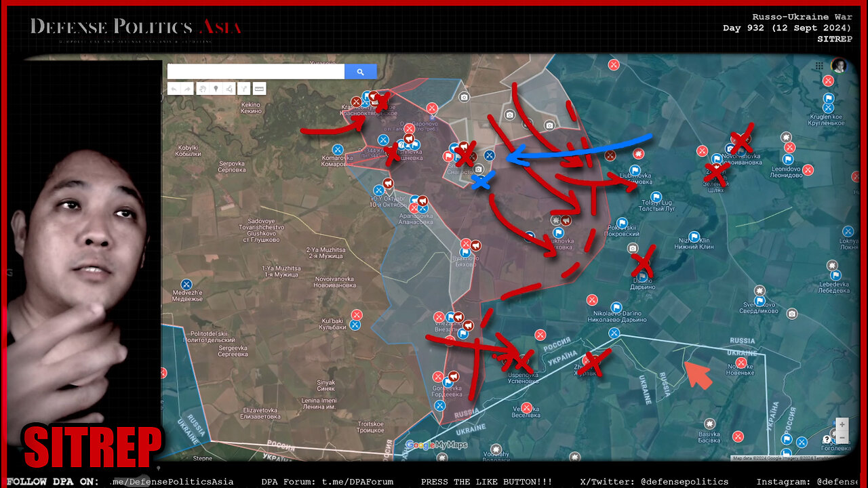The height and width of the screenshot is (488, 868).
Task: Open blue crossed-swords marker above Loknya
Action: tap(848, 231)
